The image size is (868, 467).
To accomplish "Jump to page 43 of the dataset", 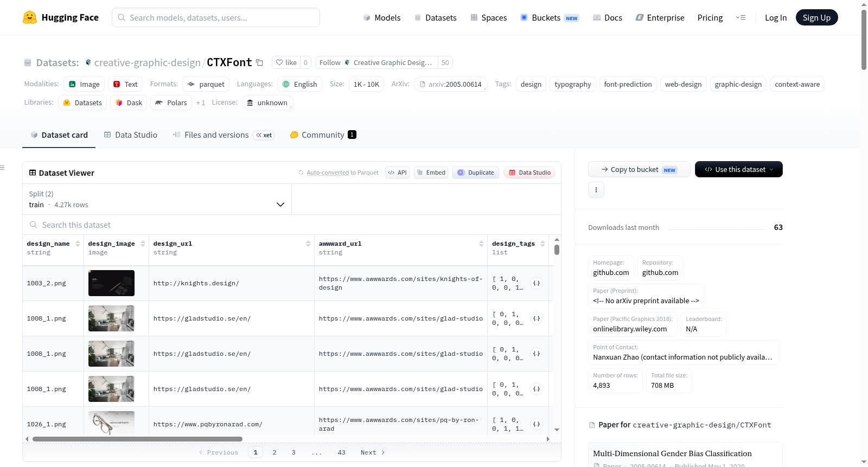I will [341, 452].
